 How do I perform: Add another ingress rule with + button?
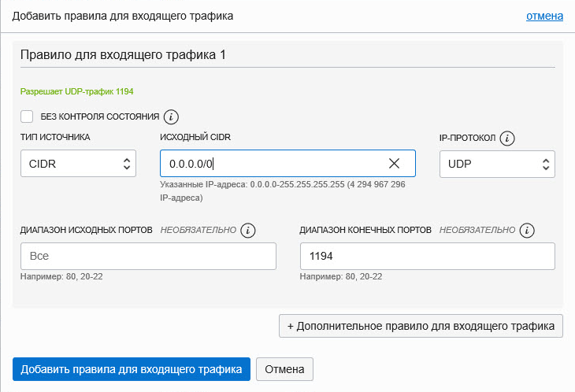(x=421, y=326)
